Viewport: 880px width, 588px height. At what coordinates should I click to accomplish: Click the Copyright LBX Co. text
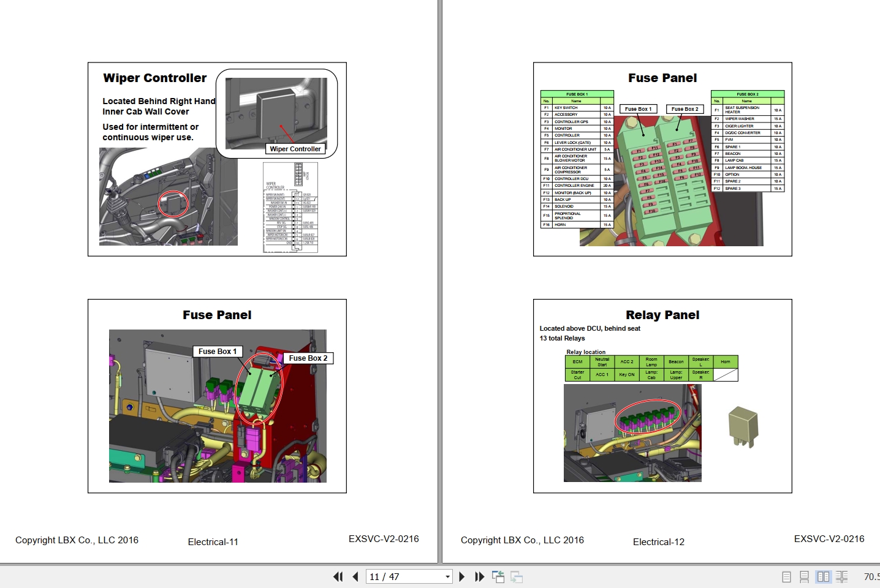tap(77, 540)
